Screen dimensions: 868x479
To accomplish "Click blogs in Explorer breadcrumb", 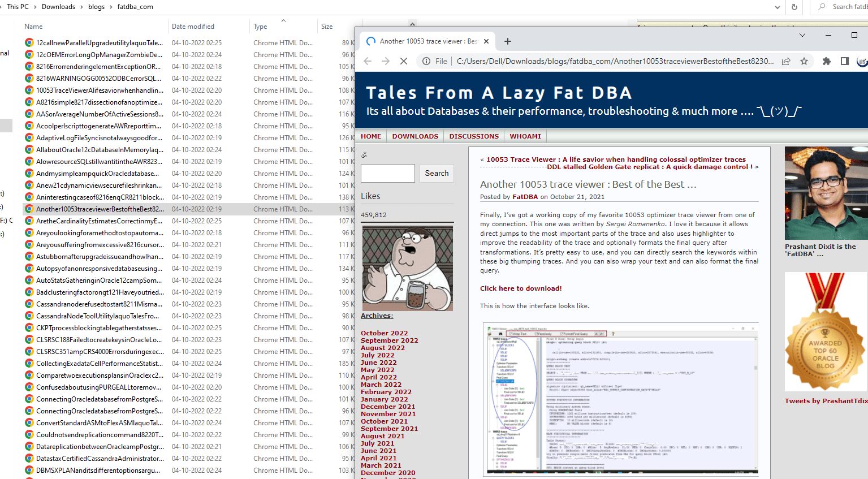I will tap(96, 7).
